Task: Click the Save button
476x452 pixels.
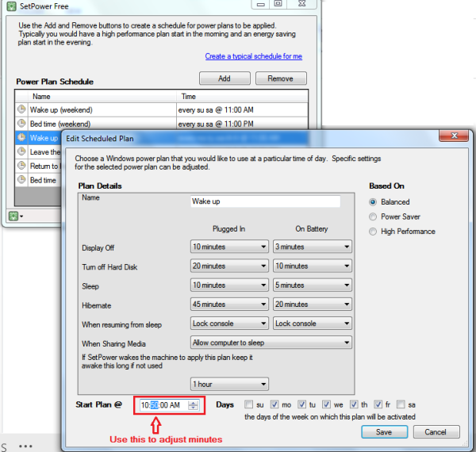Action: click(384, 431)
